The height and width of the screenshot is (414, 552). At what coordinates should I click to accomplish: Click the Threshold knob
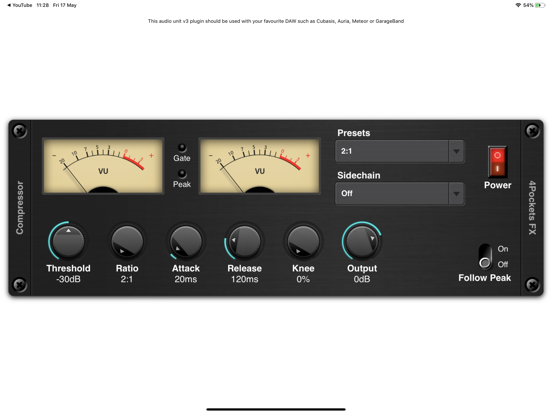[x=68, y=242]
